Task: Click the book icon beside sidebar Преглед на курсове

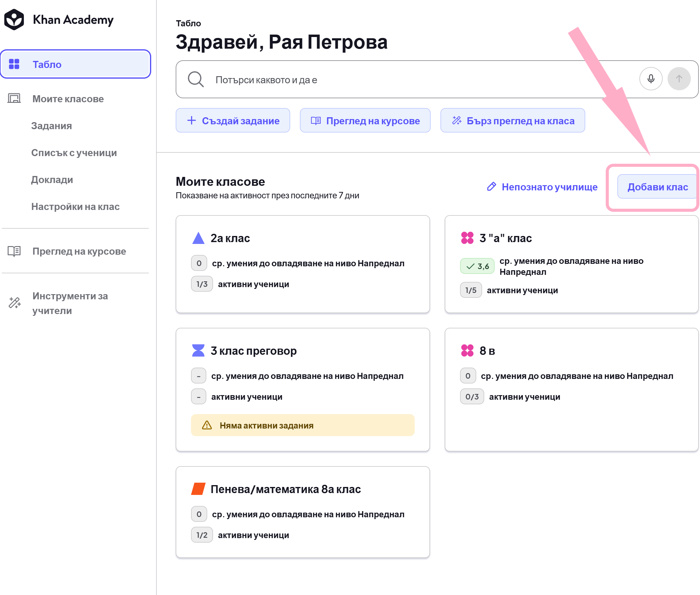Action: 14,251
